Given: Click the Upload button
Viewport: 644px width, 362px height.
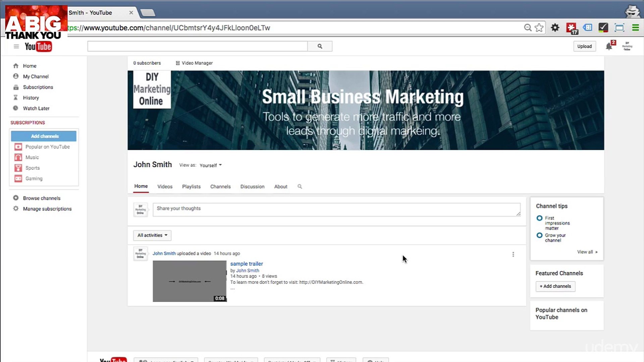Looking at the screenshot, I should pos(585,46).
